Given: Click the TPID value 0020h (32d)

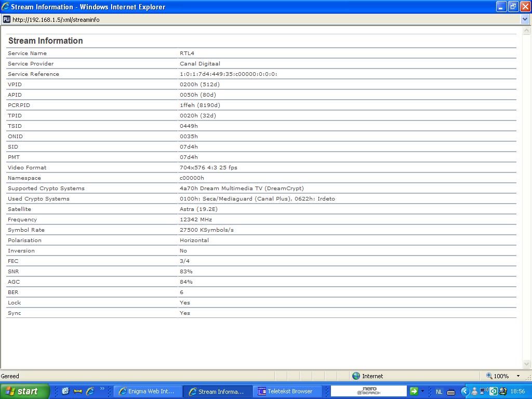Looking at the screenshot, I should (198, 116).
